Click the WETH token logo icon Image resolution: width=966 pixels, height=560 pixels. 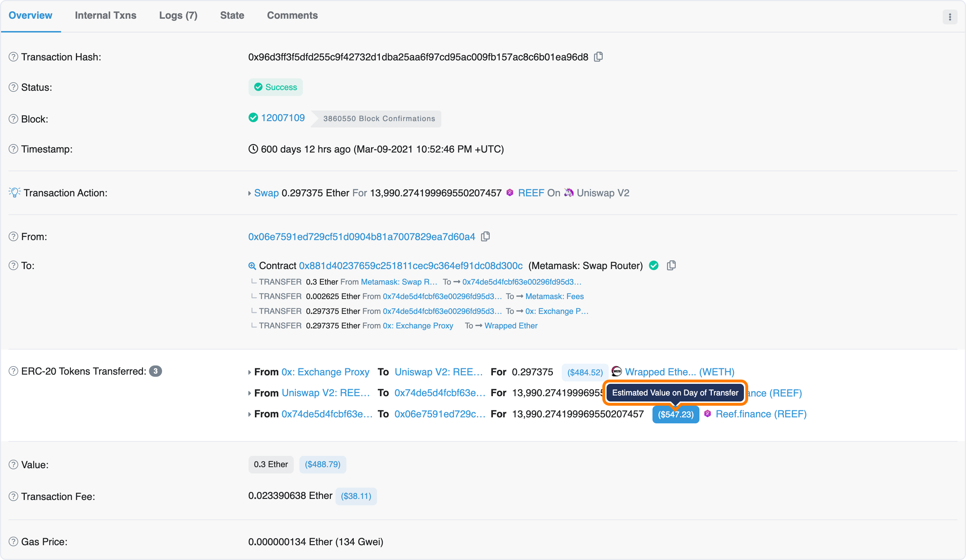(x=616, y=371)
